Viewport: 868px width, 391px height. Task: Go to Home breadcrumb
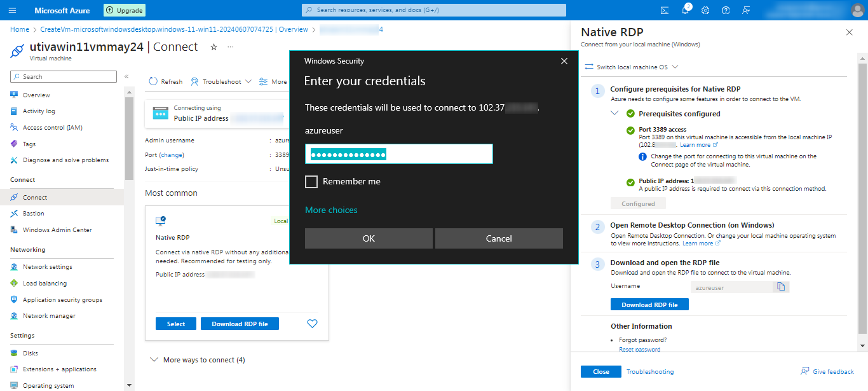[20, 29]
